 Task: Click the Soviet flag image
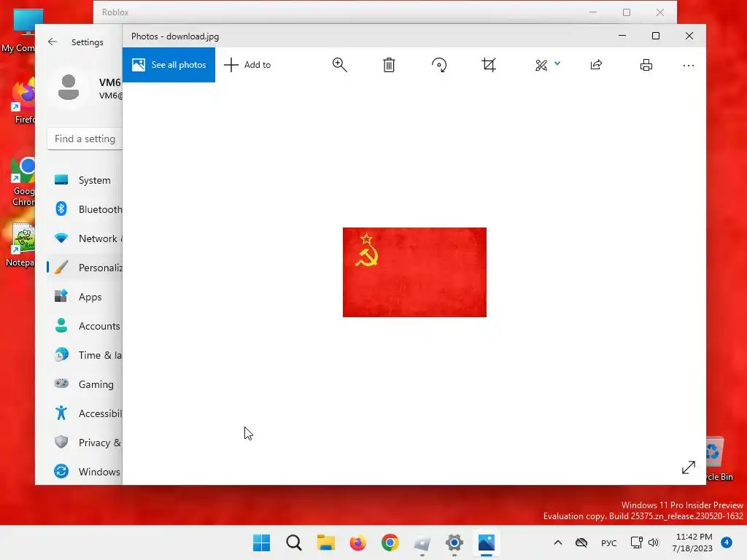click(414, 272)
